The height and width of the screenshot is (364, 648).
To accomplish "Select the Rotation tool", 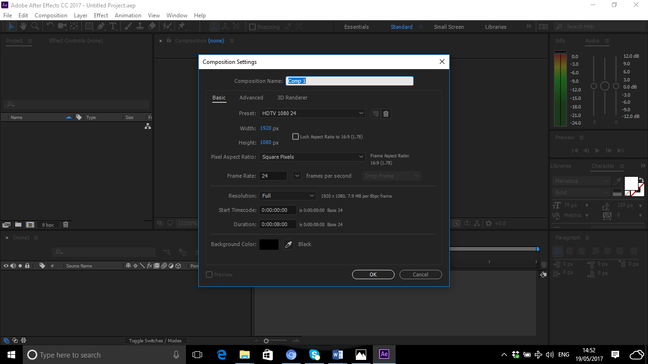I will point(50,26).
